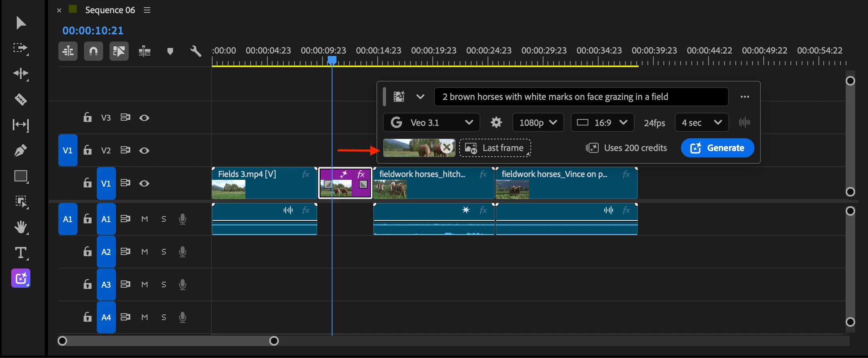The height and width of the screenshot is (358, 868).
Task: Select the Ripple Edit tool
Action: click(x=21, y=74)
